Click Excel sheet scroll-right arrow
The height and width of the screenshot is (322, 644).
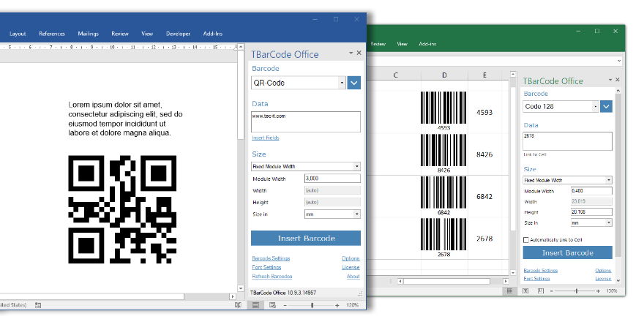tap(506, 281)
